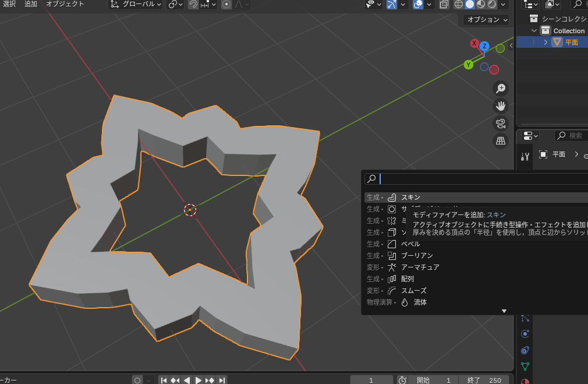Image resolution: width=588 pixels, height=384 pixels.
Task: Click the zoom view magnifier icon
Action: (x=500, y=89)
